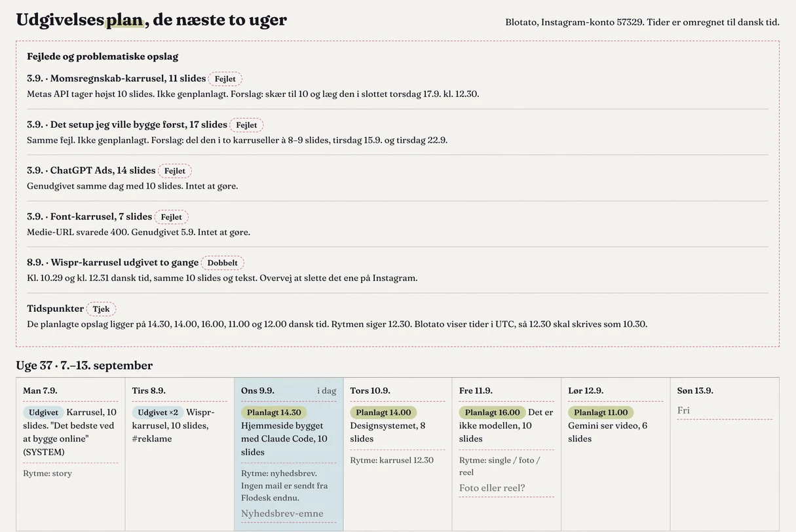Click the 'Udgivet ×2' badge on Tuesday

(158, 413)
